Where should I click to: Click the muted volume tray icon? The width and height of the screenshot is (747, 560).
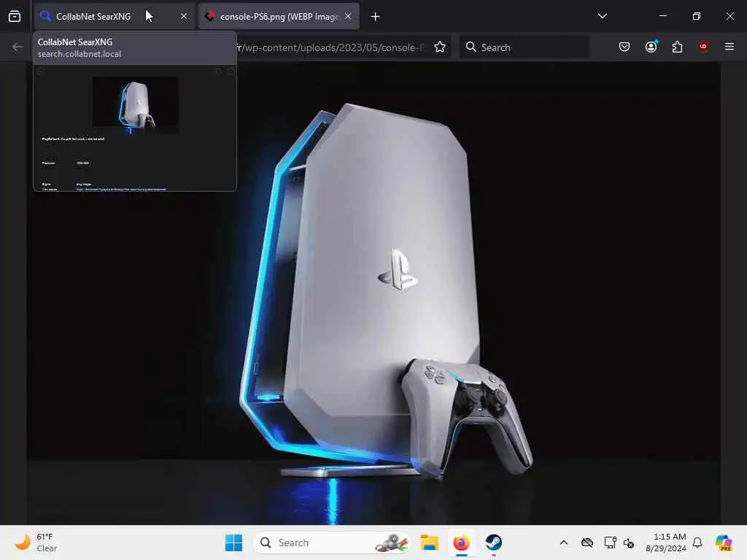(629, 543)
